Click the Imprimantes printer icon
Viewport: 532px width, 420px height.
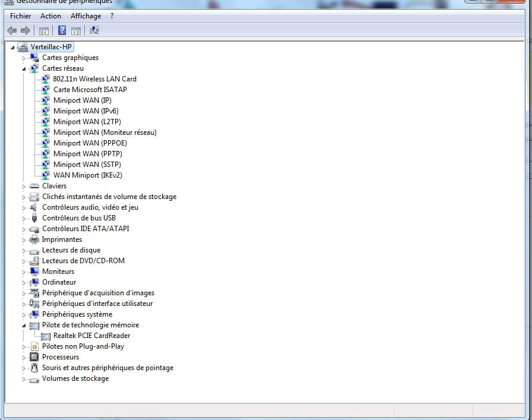pos(34,239)
